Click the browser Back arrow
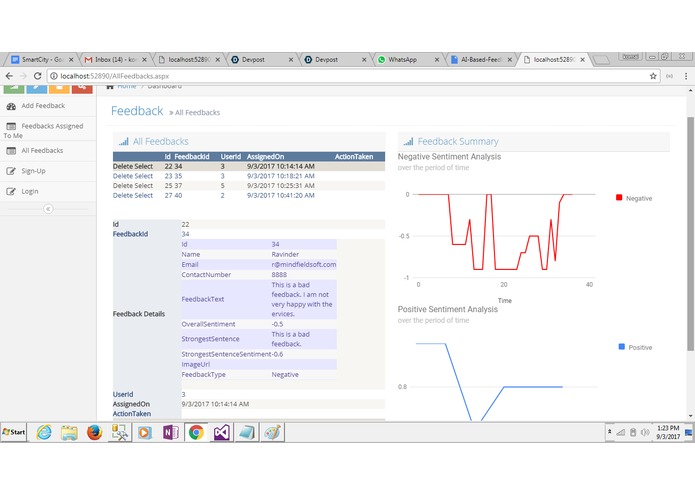 [9, 76]
